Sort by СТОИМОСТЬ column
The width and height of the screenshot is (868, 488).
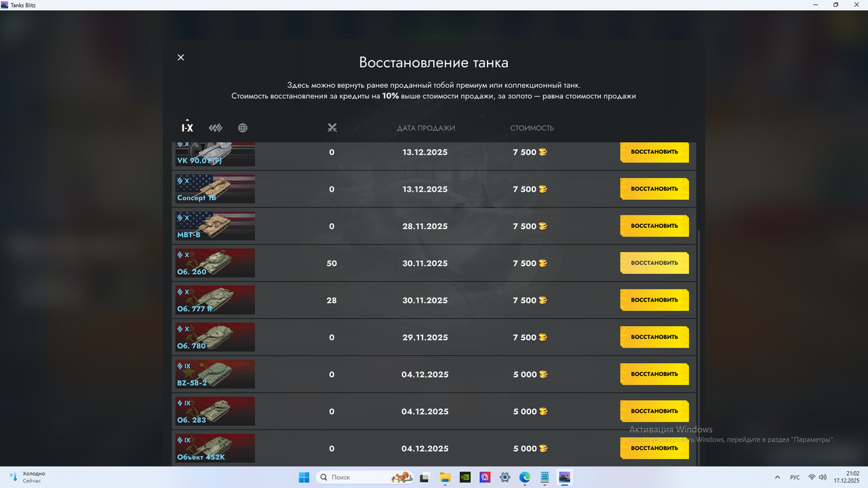(x=532, y=128)
